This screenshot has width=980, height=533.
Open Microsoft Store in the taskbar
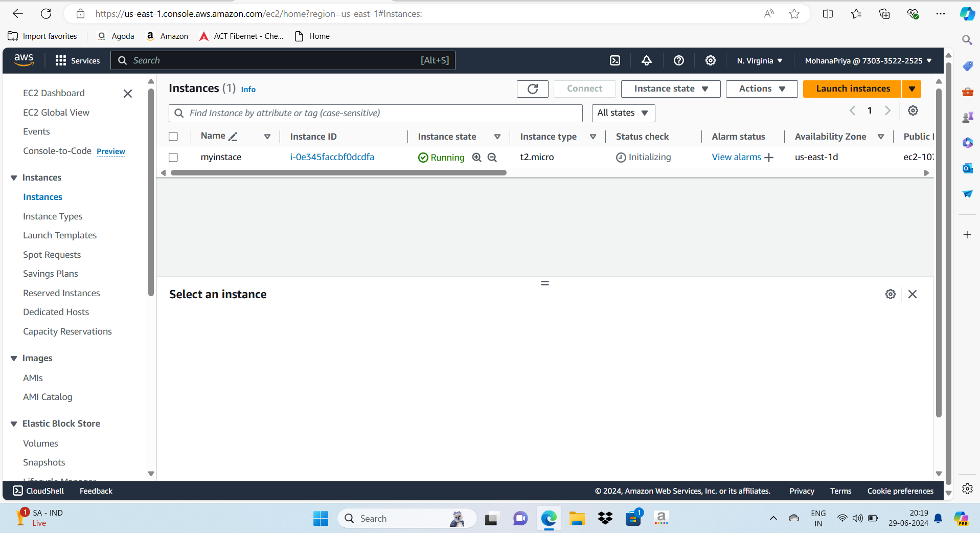pyautogui.click(x=633, y=519)
